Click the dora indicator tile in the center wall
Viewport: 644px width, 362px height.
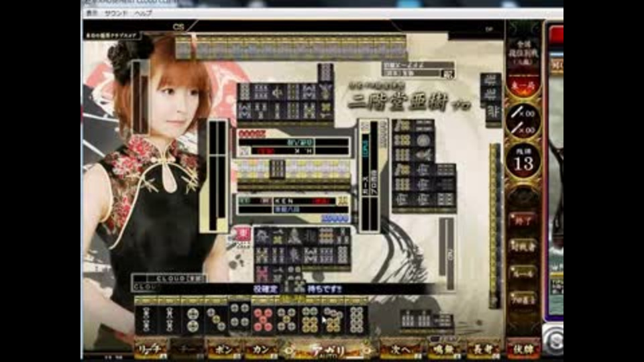277,169
